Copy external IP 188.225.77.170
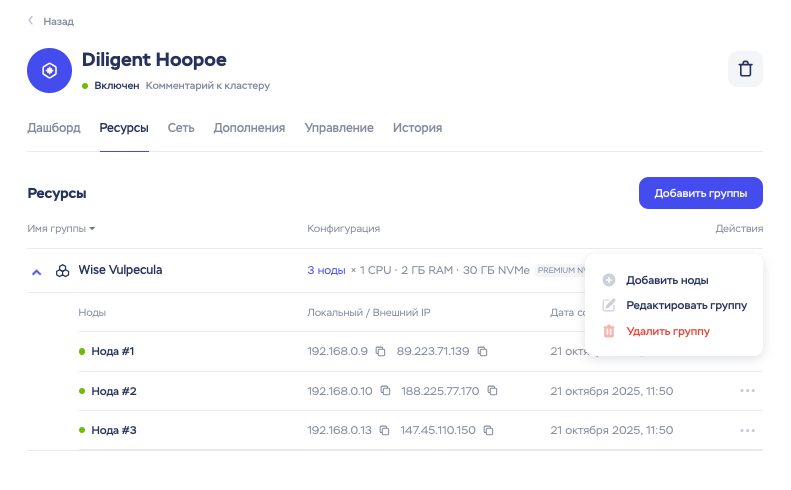Viewport: 791px width, 490px height. (492, 391)
